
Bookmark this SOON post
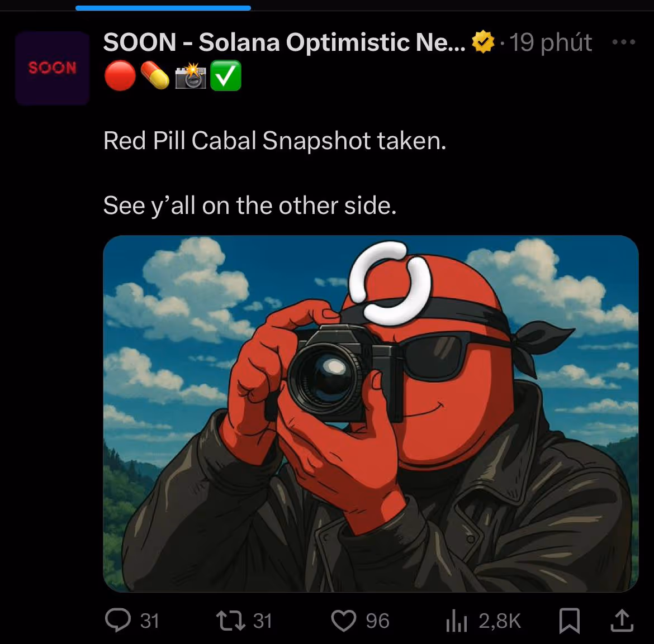pyautogui.click(x=570, y=621)
